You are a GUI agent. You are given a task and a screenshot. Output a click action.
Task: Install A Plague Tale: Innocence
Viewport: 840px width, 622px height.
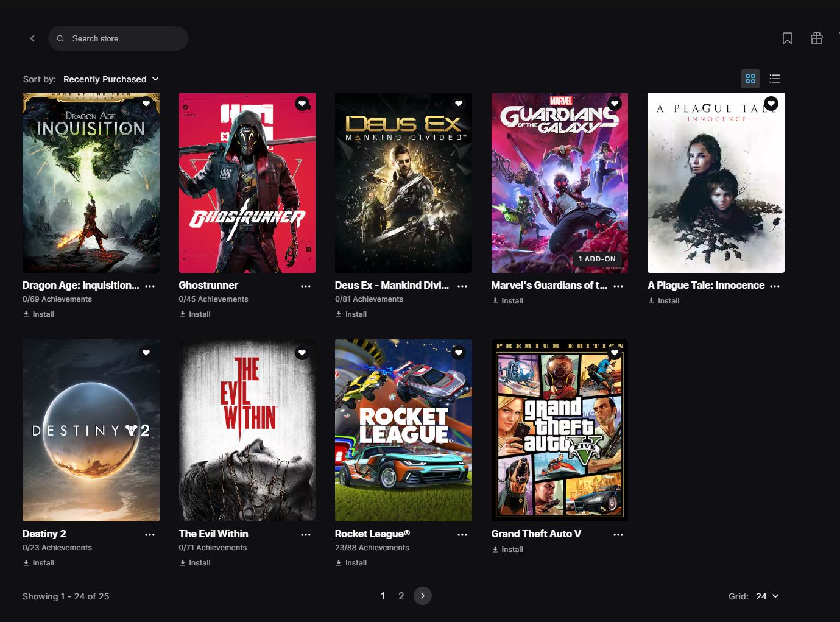[663, 301]
